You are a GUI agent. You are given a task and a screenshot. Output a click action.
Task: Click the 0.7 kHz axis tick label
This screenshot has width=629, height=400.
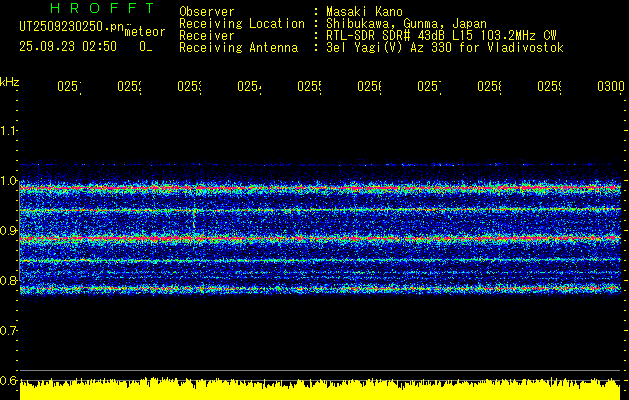click(x=9, y=331)
